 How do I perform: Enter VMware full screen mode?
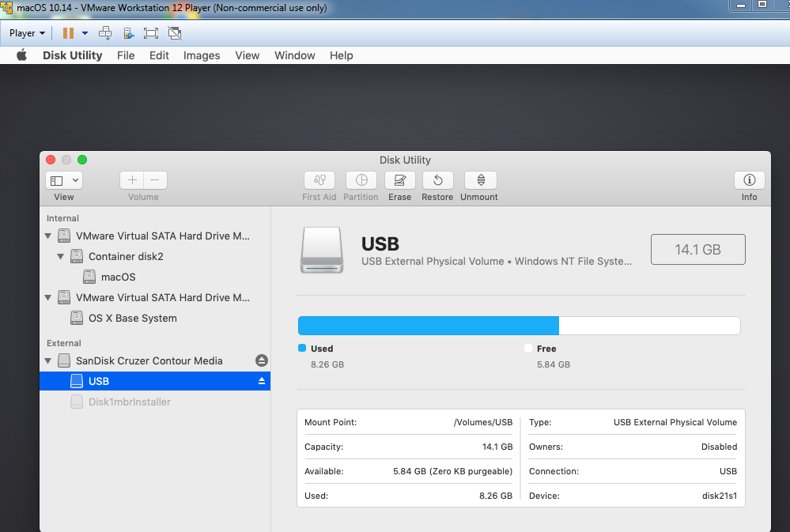(x=150, y=33)
